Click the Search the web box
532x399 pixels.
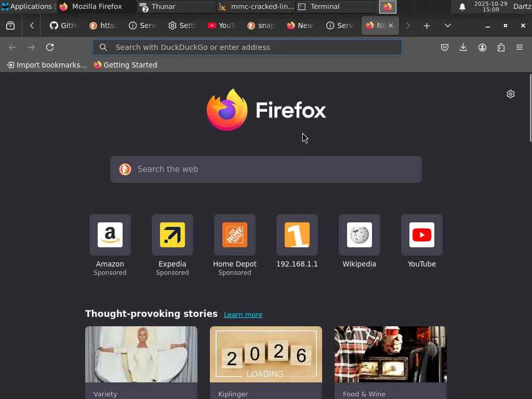266,169
